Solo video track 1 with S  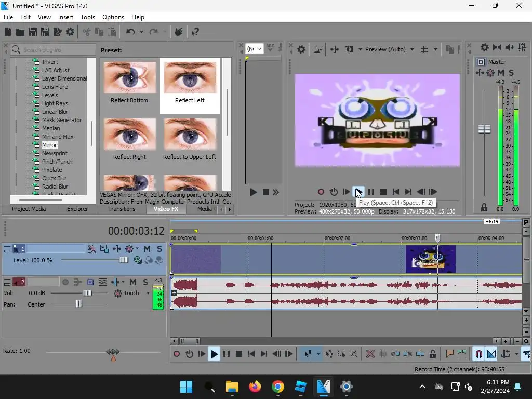pos(159,249)
